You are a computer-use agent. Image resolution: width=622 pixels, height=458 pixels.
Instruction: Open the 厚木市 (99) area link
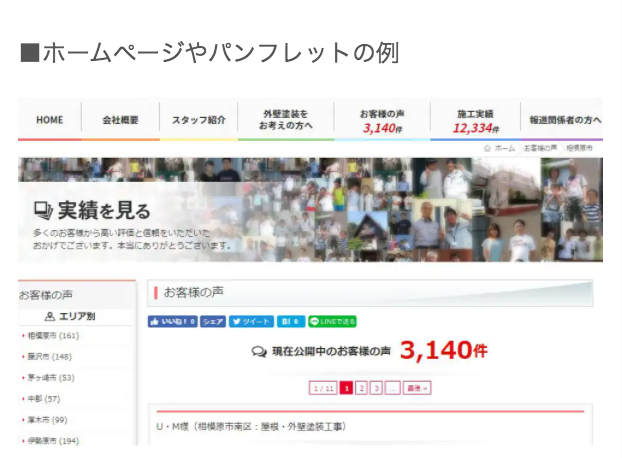click(47, 420)
